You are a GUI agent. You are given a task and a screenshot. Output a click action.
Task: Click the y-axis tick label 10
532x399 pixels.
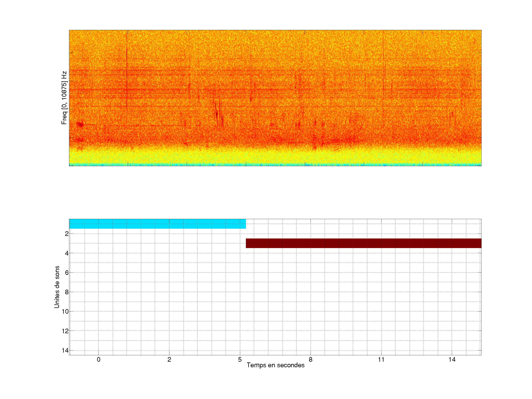65,311
